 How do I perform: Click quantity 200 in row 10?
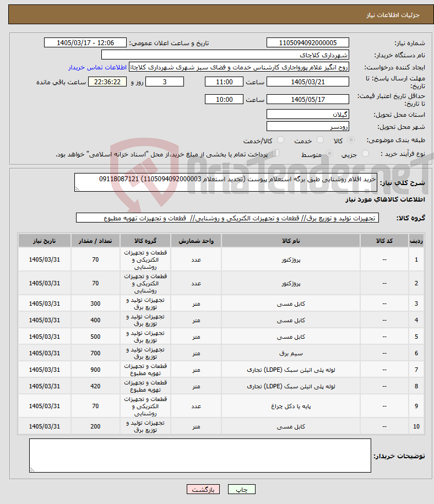(x=95, y=426)
